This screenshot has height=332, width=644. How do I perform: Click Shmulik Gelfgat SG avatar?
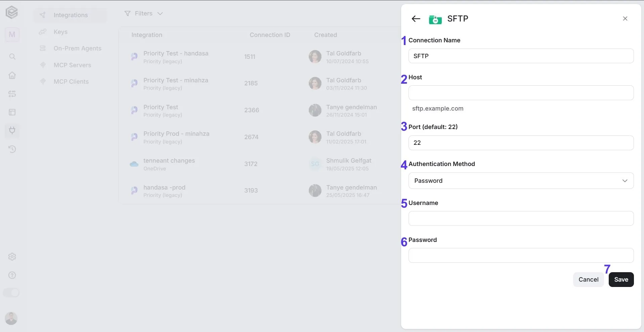(x=315, y=164)
